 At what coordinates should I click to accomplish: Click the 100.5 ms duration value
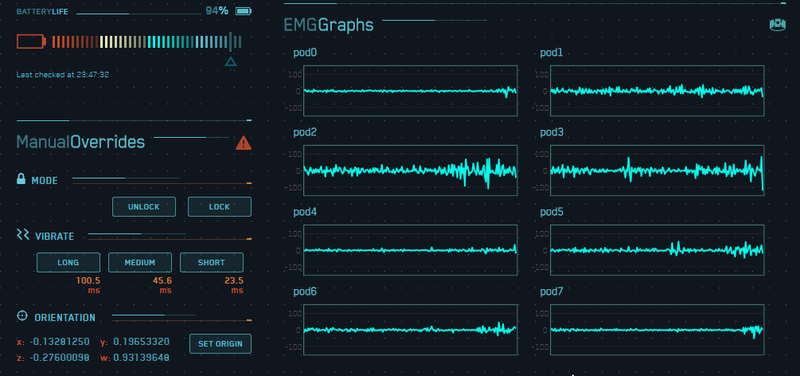[88, 285]
